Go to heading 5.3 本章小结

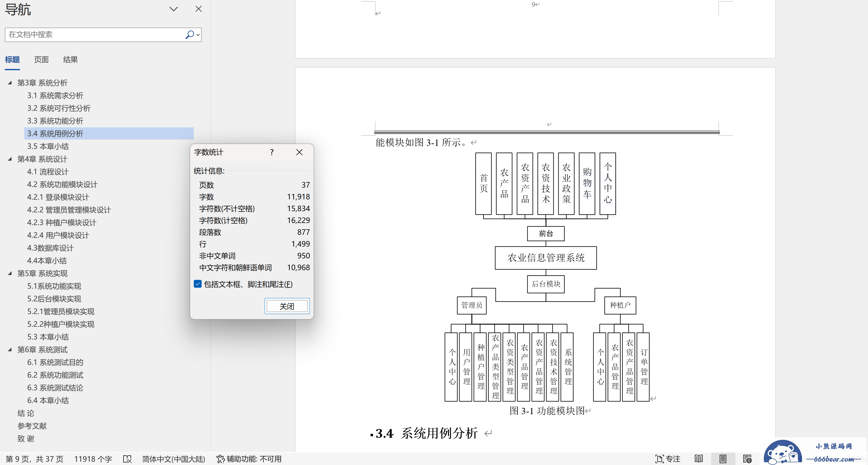(x=48, y=337)
